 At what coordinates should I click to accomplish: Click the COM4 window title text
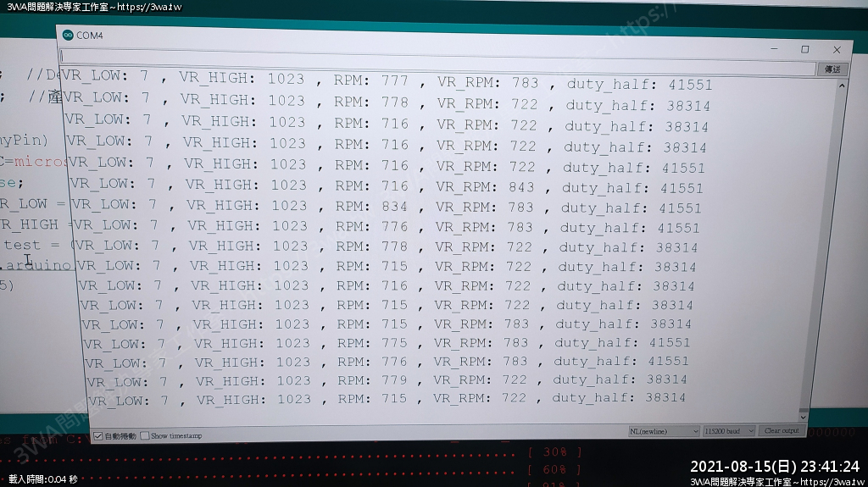point(89,36)
